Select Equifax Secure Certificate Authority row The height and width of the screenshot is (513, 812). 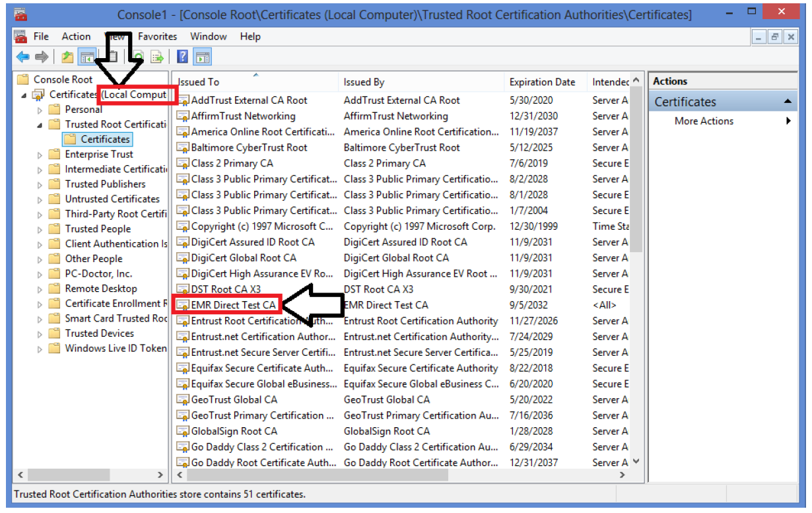[401, 368]
